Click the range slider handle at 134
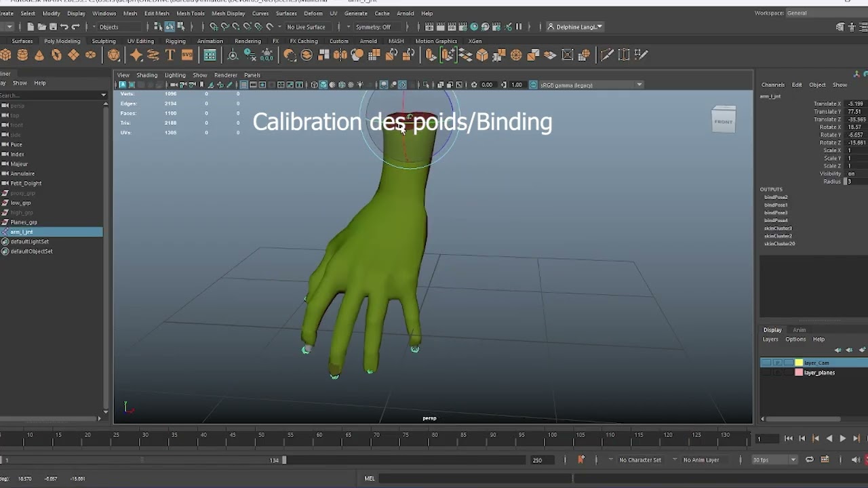This screenshot has height=488, width=868. point(284,460)
